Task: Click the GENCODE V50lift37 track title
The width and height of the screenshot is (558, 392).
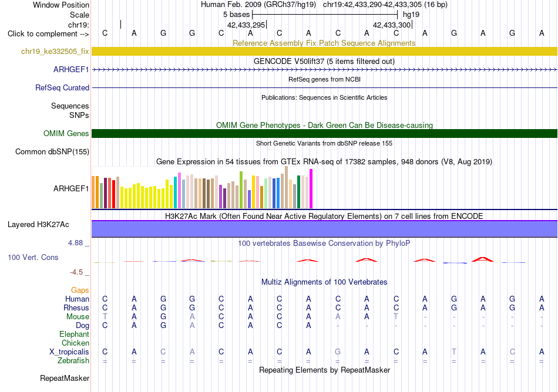Action: pos(324,61)
